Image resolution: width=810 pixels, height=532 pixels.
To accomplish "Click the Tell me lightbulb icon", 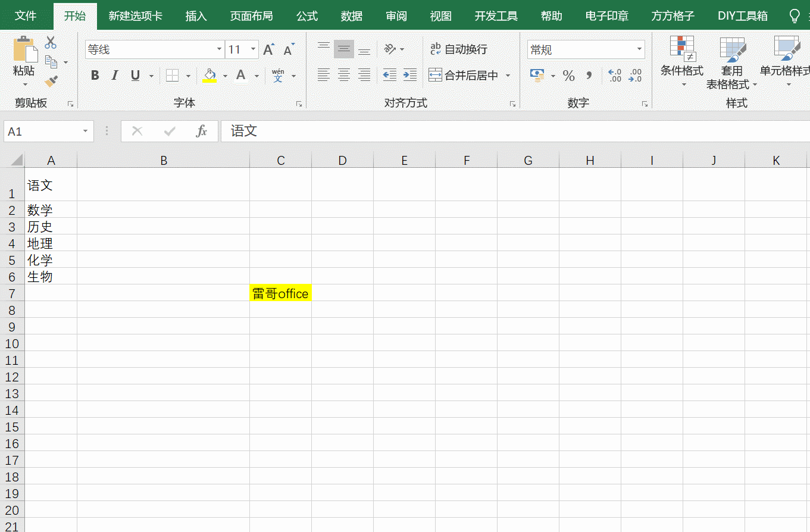I will coord(794,16).
